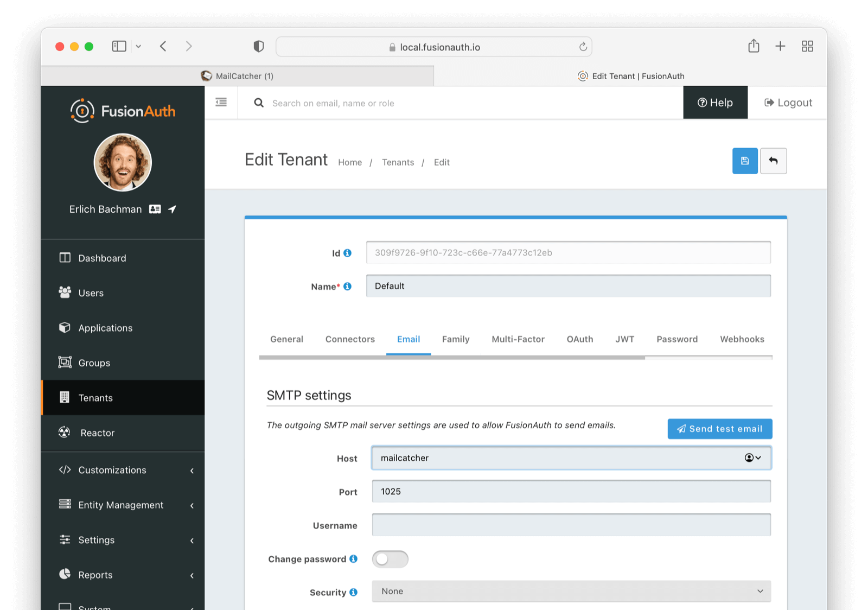Image resolution: width=868 pixels, height=610 pixels.
Task: Open Safari sidebar dropdown arrow
Action: click(138, 47)
